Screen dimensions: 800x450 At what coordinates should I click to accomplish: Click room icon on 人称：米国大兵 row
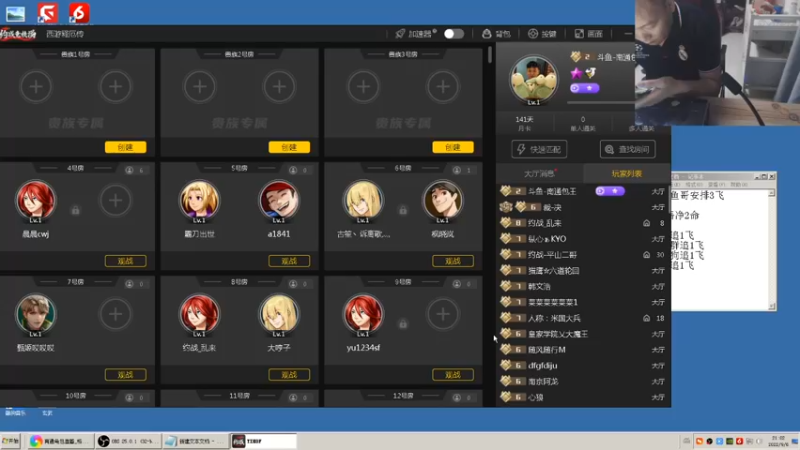click(x=646, y=318)
